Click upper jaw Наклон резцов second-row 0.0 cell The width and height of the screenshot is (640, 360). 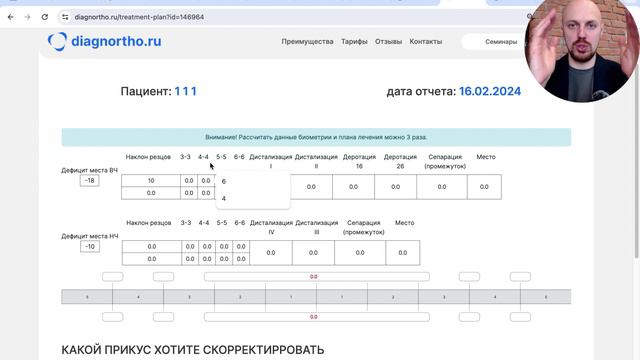pos(151,193)
